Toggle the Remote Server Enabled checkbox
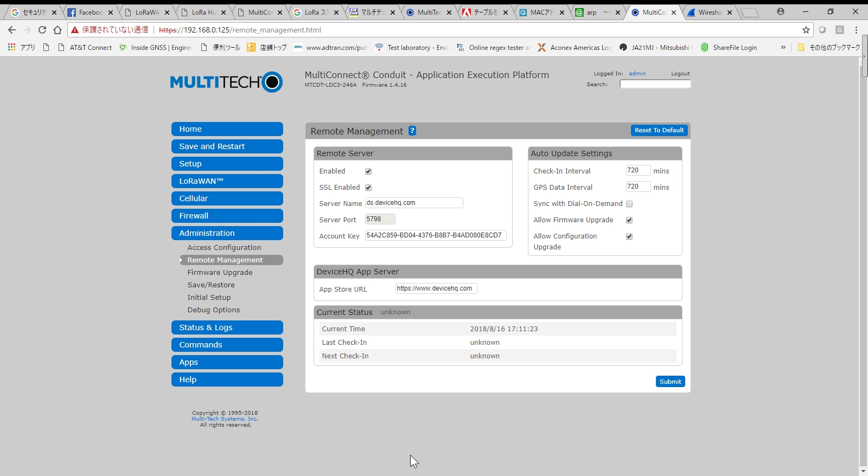 point(368,171)
